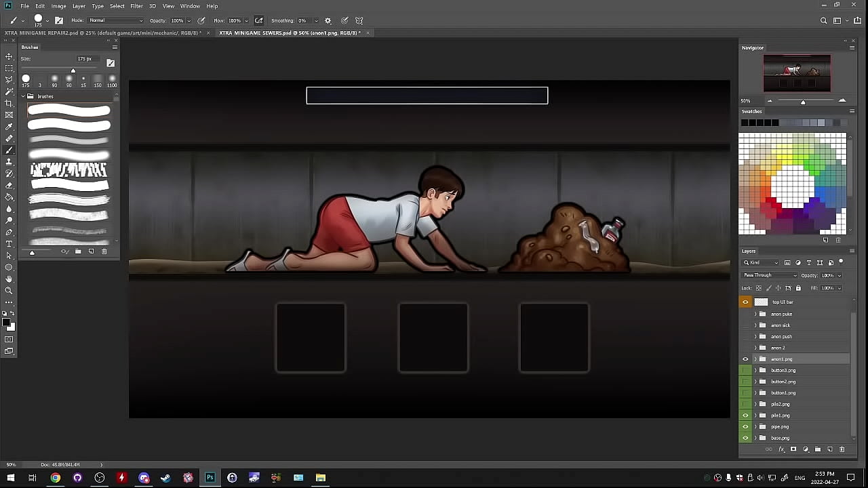Show the button3.png layer
The height and width of the screenshot is (488, 868).
click(745, 371)
